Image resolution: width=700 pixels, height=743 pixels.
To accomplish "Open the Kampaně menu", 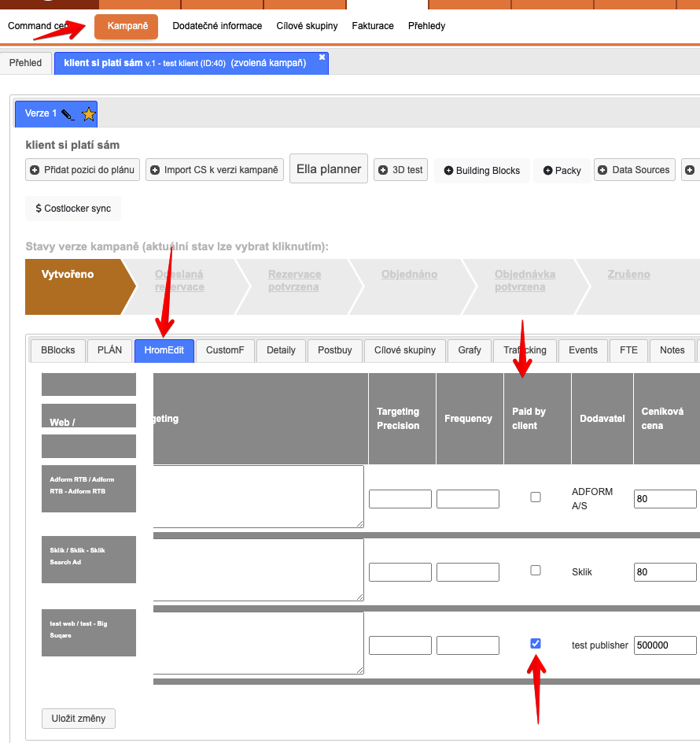I will [x=127, y=26].
